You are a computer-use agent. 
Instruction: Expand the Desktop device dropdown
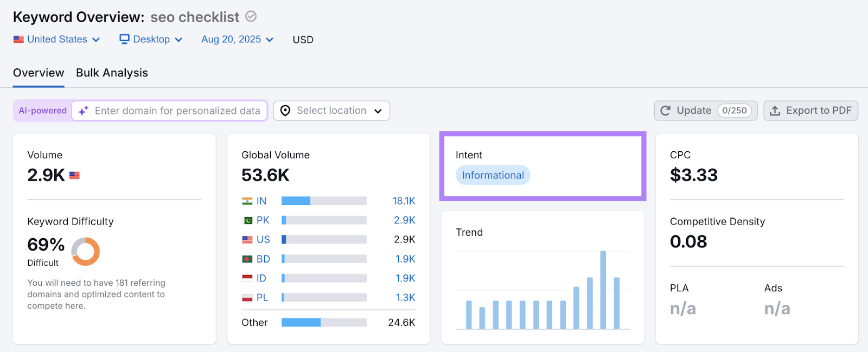151,40
